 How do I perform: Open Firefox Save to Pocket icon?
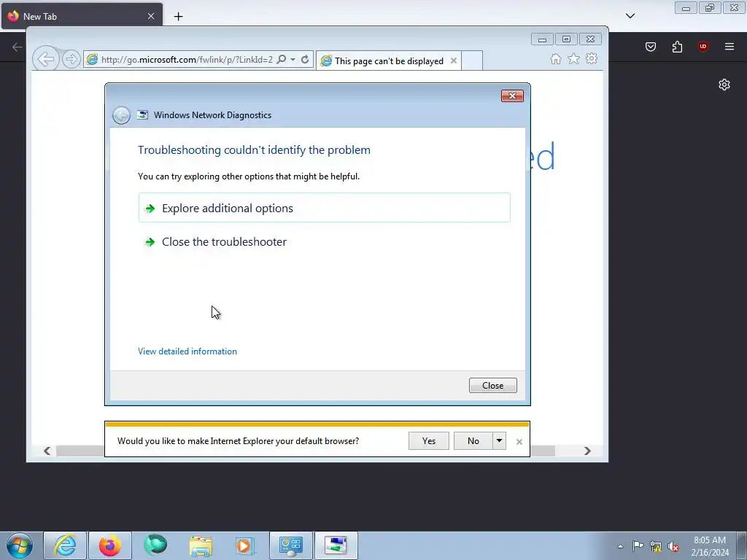pos(651,47)
